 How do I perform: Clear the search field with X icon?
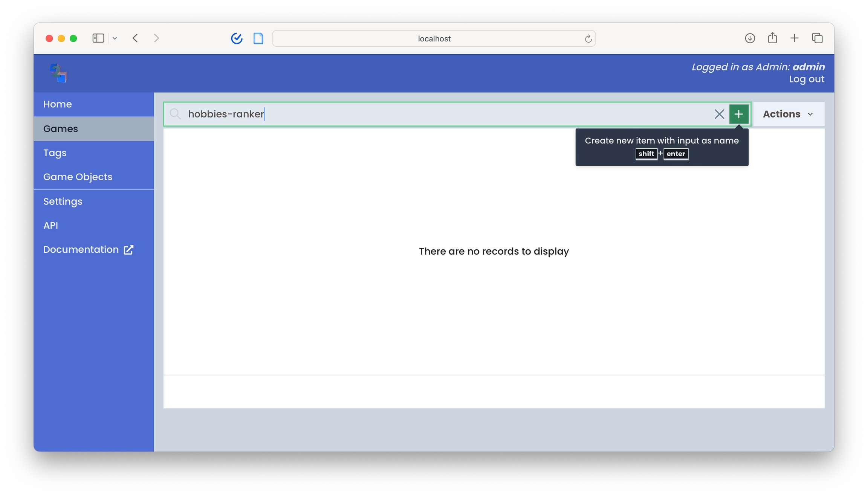pos(719,114)
